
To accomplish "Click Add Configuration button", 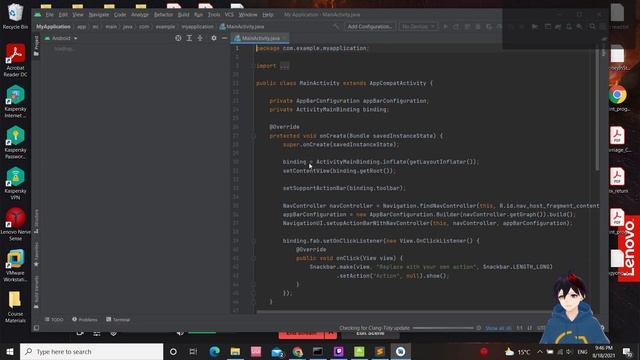I will click(x=369, y=27).
